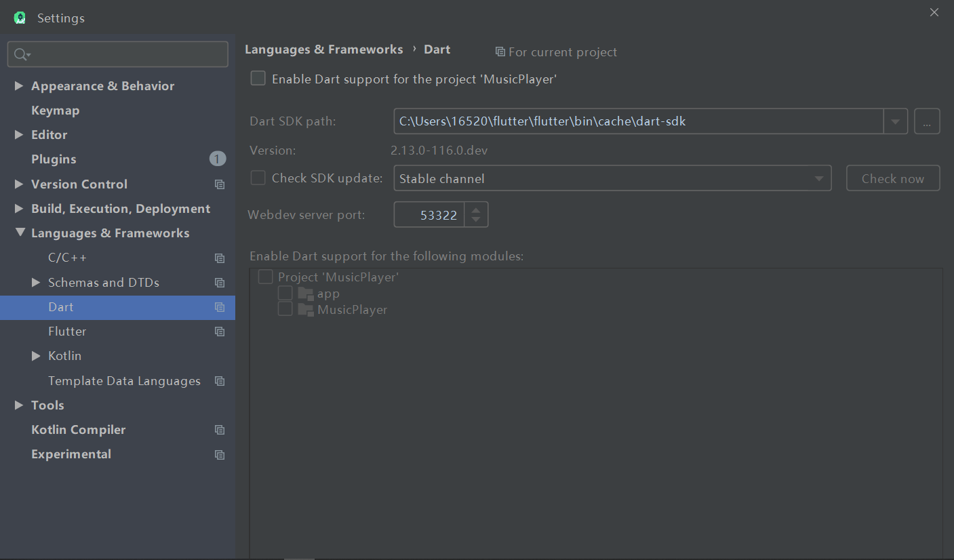
Task: Click the browse '...' button for SDK path
Action: click(x=927, y=121)
